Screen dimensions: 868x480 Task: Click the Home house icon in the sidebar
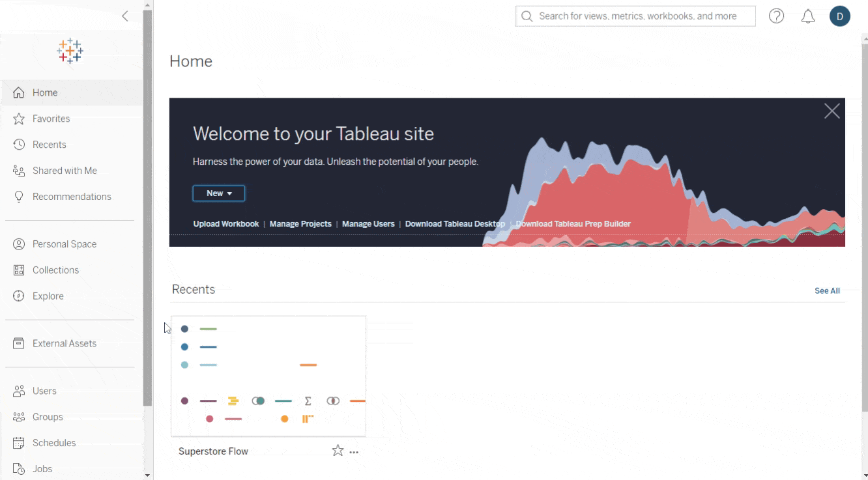click(19, 92)
